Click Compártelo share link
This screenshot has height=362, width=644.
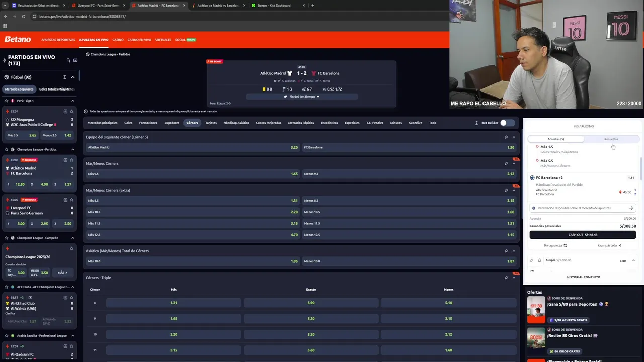coord(610,245)
